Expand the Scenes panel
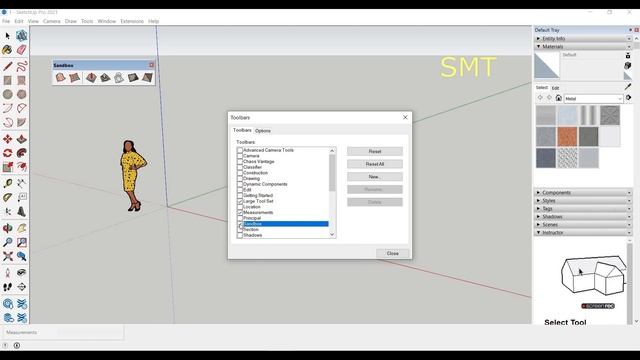 (x=583, y=224)
